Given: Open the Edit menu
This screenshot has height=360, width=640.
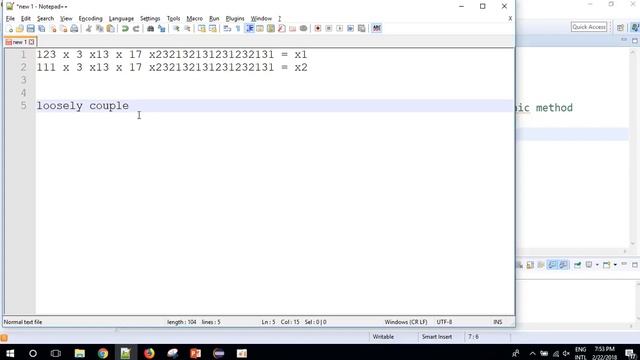Looking at the screenshot, I should pos(26,19).
